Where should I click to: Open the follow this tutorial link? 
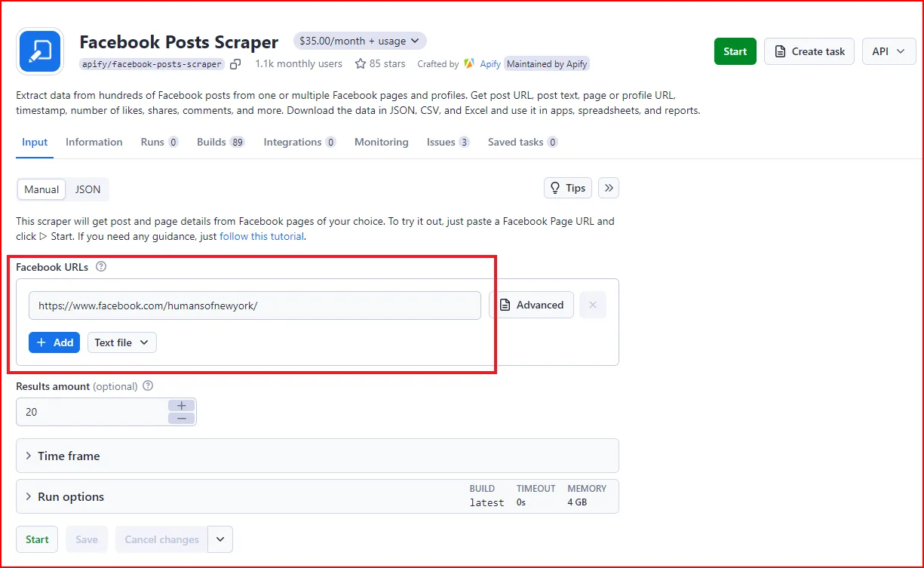pos(262,236)
